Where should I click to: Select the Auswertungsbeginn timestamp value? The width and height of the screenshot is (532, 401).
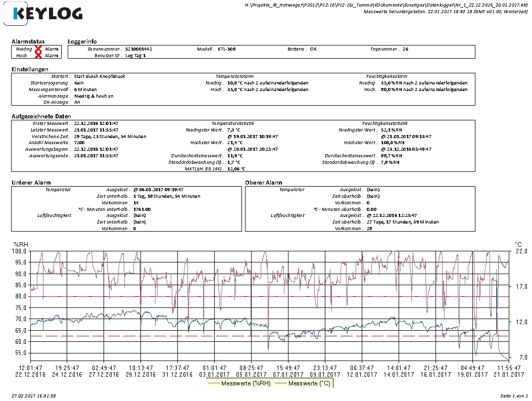[x=96, y=149]
